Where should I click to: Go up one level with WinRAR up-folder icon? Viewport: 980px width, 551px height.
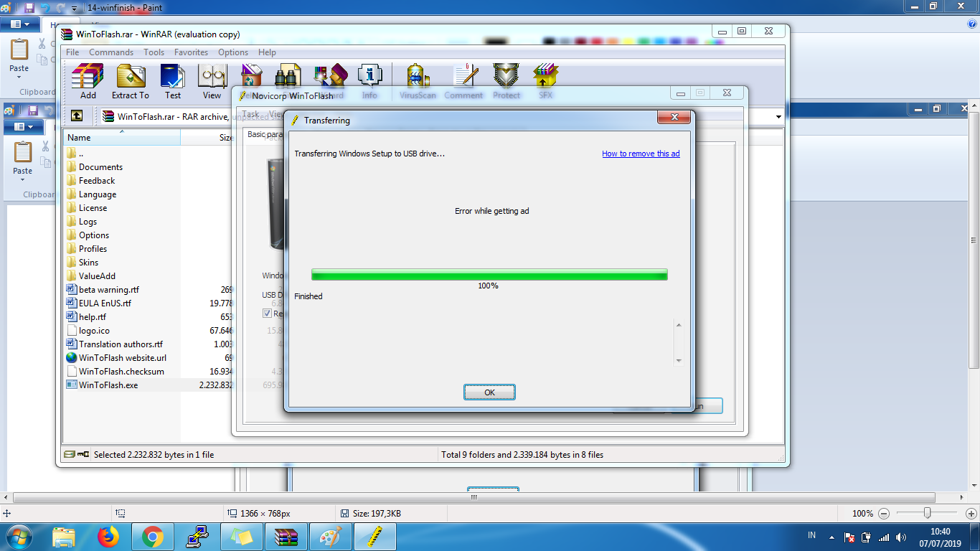(77, 116)
